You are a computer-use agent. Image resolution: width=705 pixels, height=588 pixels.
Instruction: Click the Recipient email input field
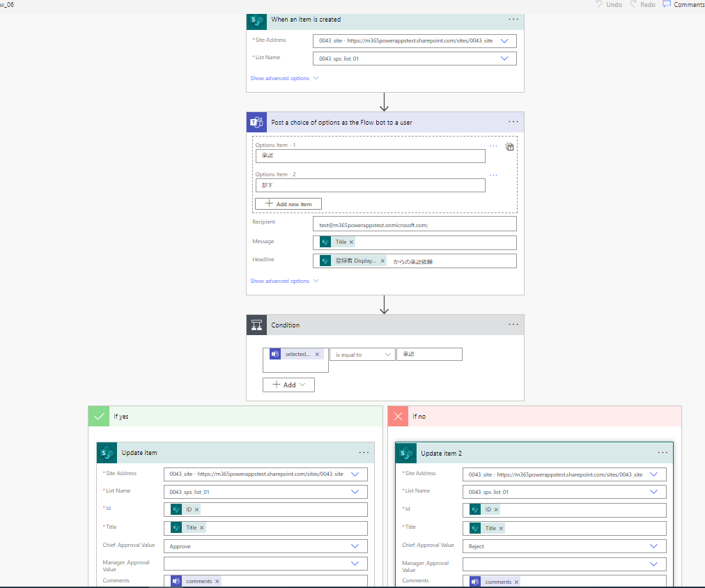(x=415, y=224)
